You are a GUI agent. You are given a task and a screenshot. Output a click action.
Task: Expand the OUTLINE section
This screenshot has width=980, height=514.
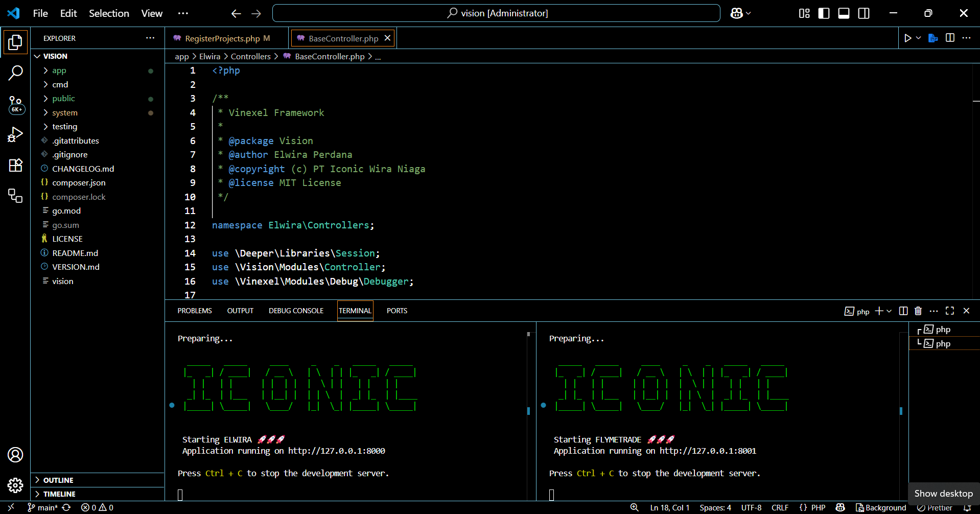pos(58,480)
